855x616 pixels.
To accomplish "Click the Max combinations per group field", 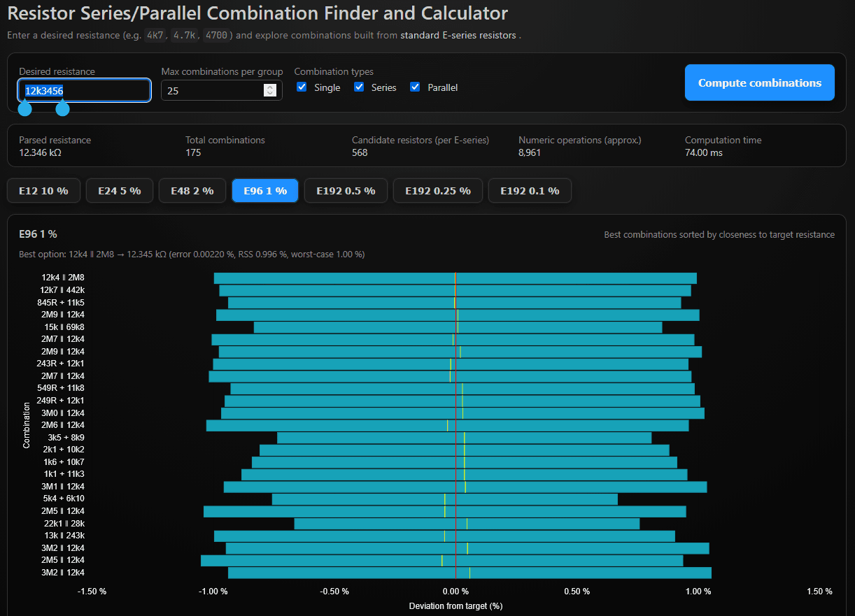I will pyautogui.click(x=210, y=89).
